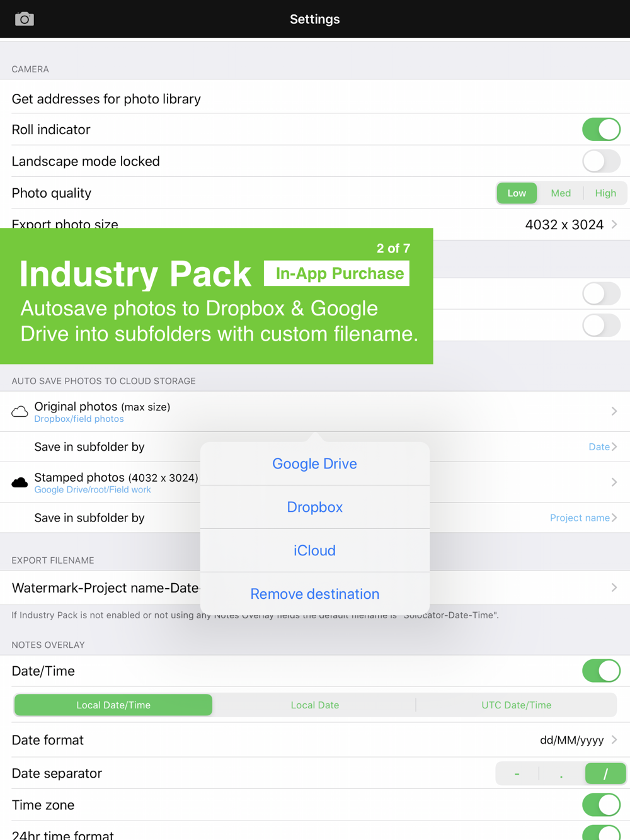This screenshot has width=630, height=840.
Task: Tap the In-App Purchase badge
Action: pyautogui.click(x=336, y=274)
